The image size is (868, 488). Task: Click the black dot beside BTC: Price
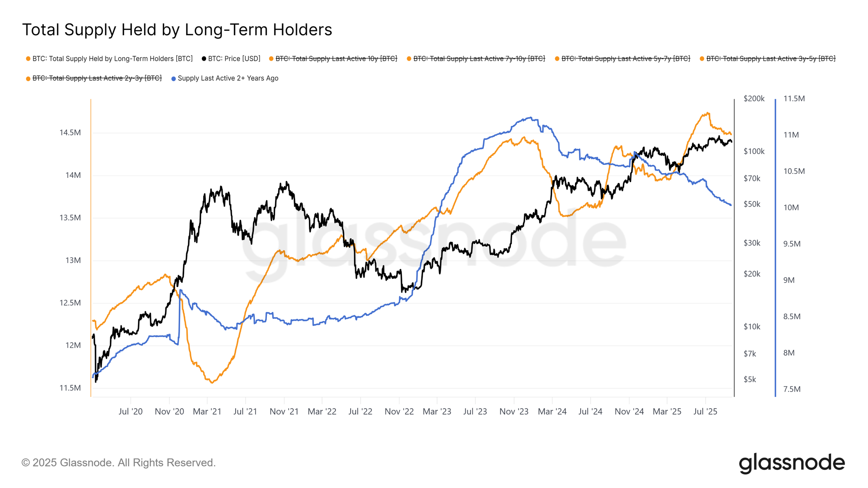[x=204, y=59]
